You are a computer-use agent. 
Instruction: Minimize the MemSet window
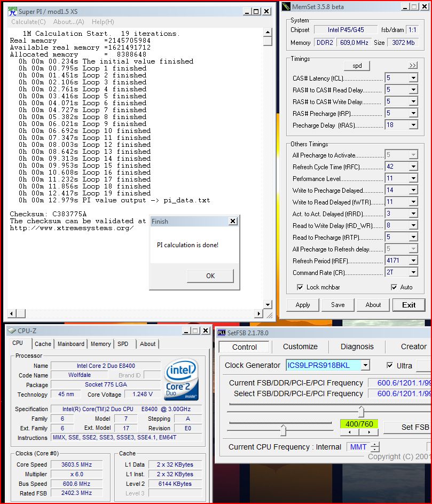point(405,7)
